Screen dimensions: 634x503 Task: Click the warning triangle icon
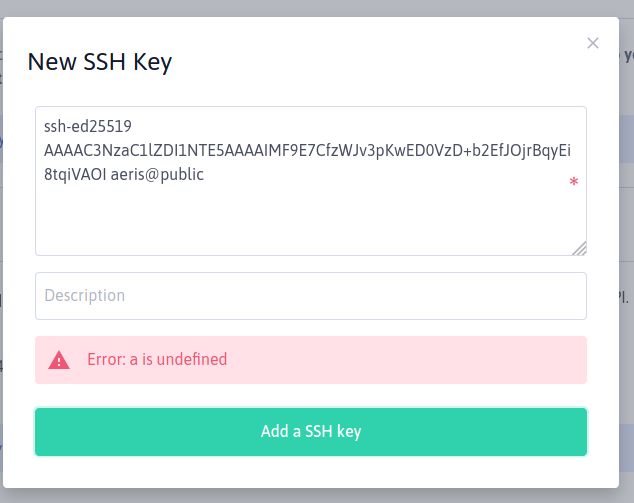pos(60,360)
